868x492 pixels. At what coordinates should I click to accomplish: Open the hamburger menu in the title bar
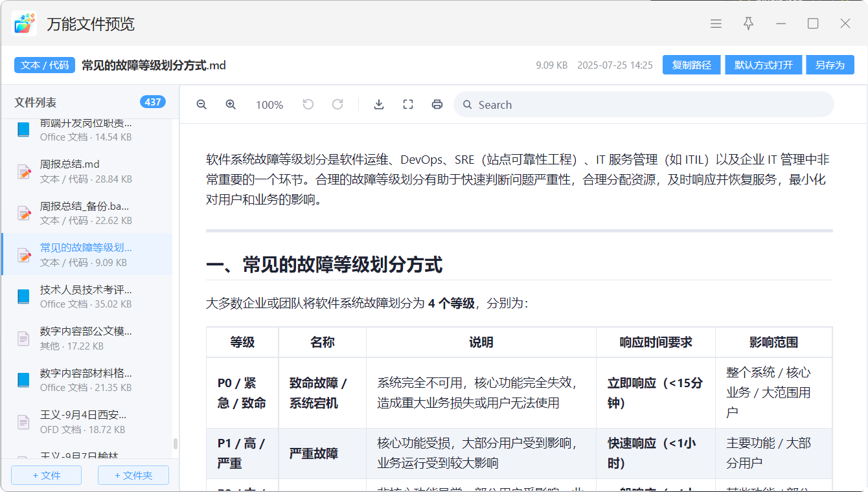[x=716, y=23]
